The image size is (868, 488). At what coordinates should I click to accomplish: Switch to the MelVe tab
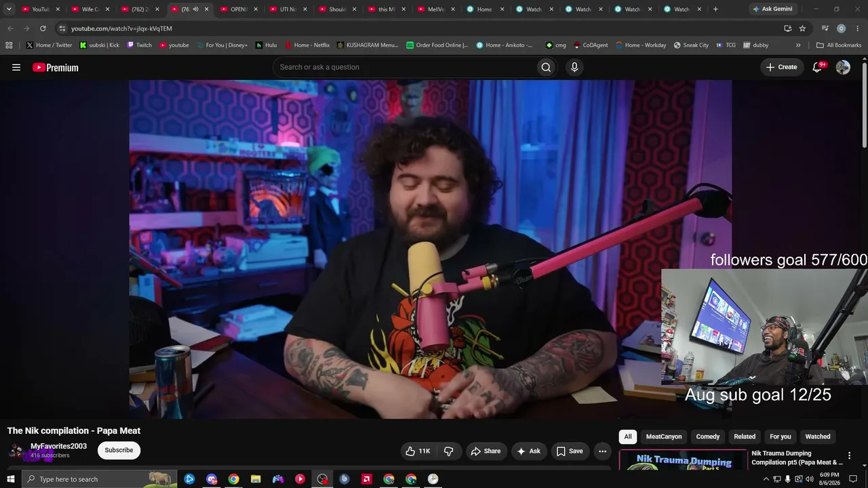tap(435, 9)
